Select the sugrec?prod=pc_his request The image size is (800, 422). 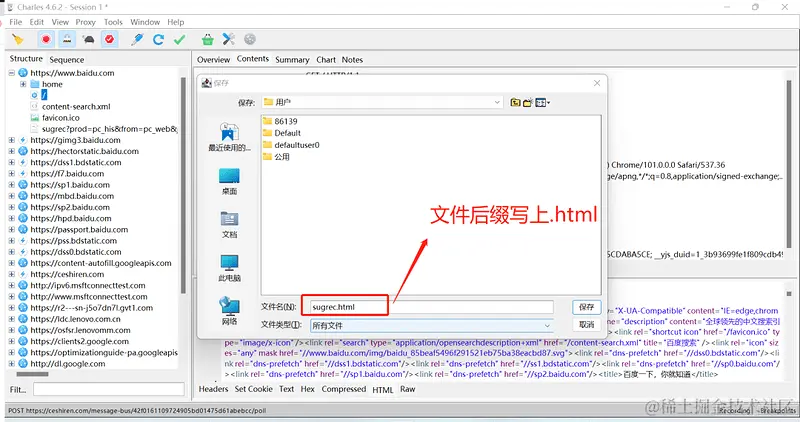110,129
